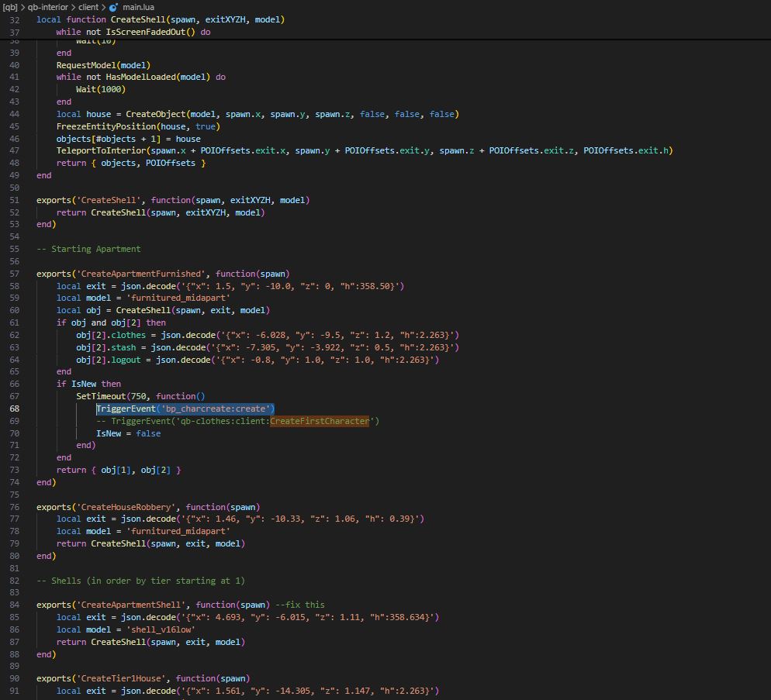Open the [qb] breadcrumb root folder

point(11,7)
